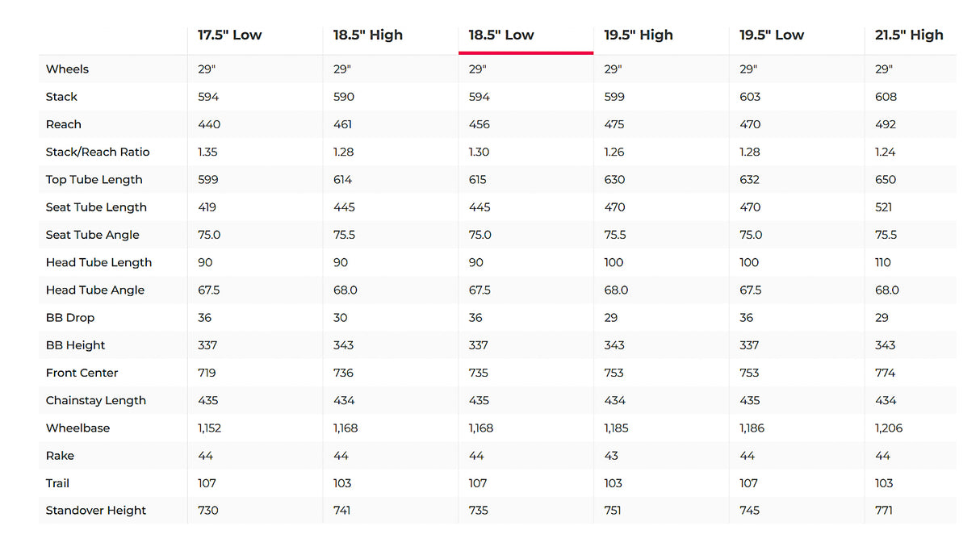This screenshot has width=980, height=551.
Task: Click the Head Tube Angle row label
Action: pos(94,290)
